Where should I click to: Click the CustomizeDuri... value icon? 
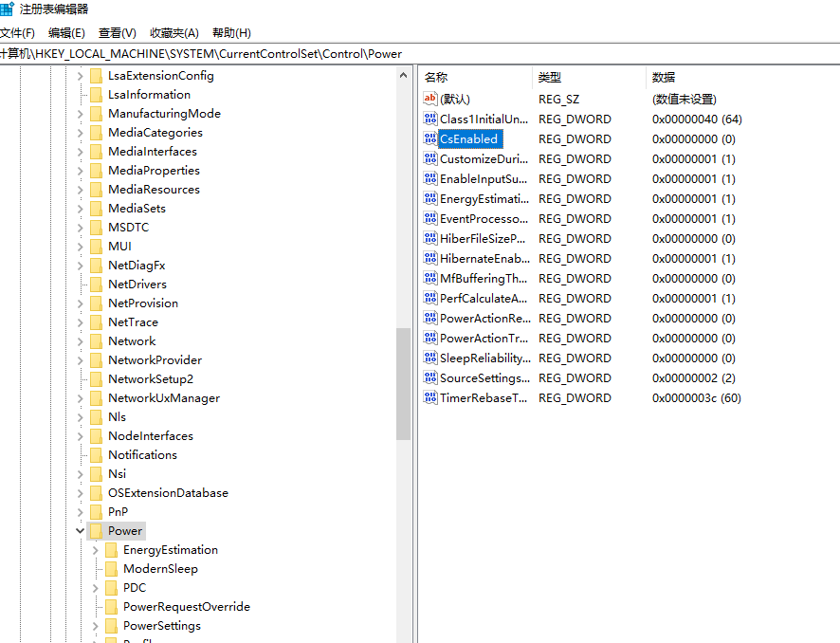pos(430,158)
